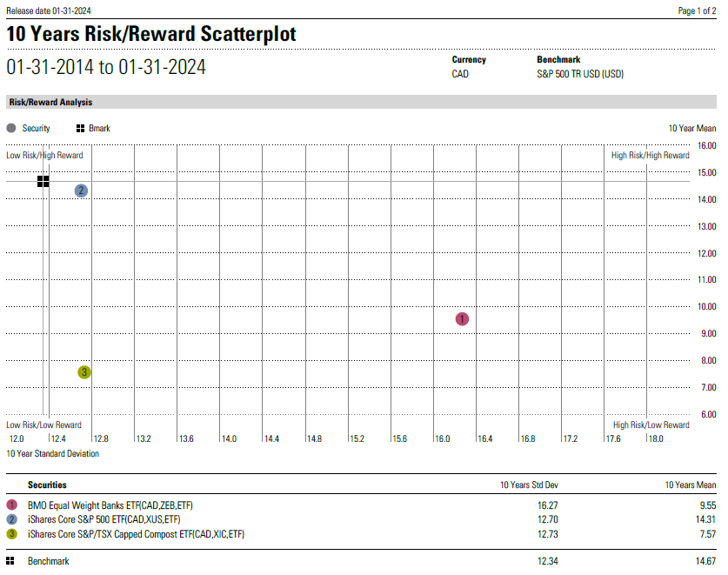Click the Page 1 of 2 indicator

click(x=697, y=10)
